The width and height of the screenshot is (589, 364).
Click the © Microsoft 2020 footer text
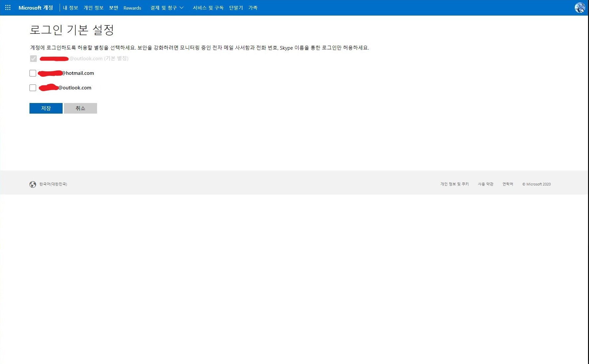click(x=537, y=184)
